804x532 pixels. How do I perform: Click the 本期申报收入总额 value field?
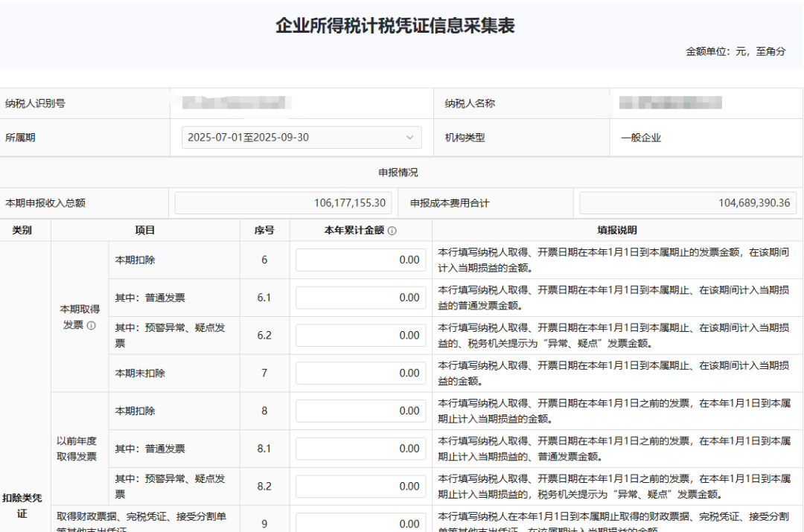[283, 203]
